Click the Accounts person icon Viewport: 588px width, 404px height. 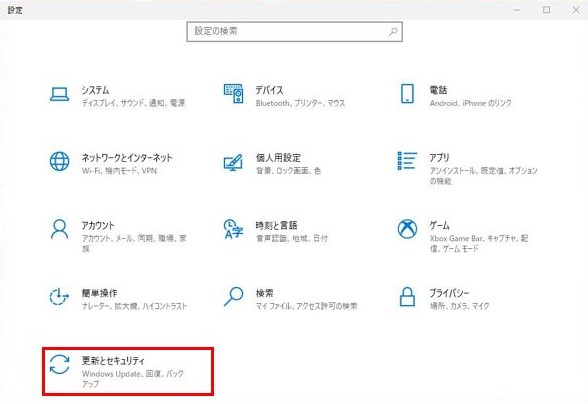pos(59,229)
